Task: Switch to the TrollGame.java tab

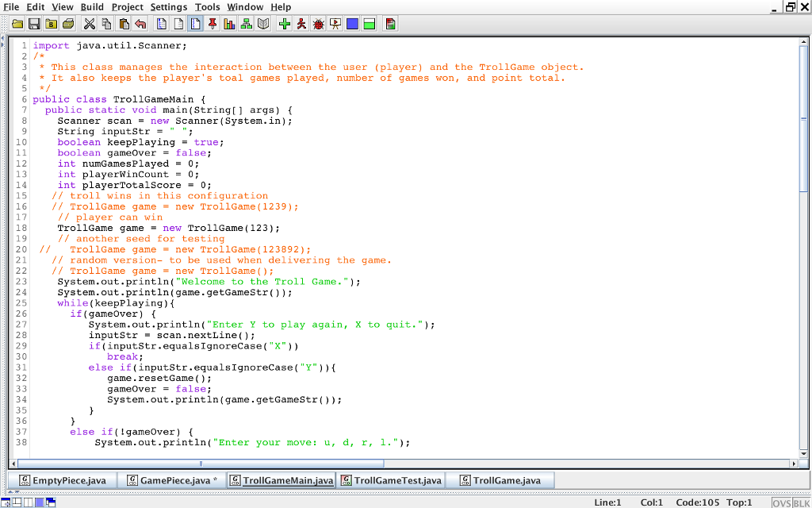Action: pyautogui.click(x=500, y=480)
